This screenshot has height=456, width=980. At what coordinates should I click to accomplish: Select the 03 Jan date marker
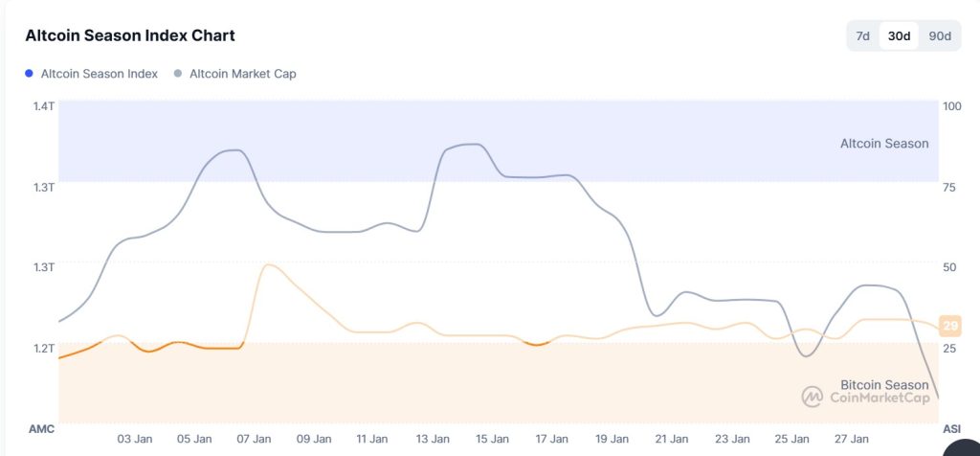(135, 439)
